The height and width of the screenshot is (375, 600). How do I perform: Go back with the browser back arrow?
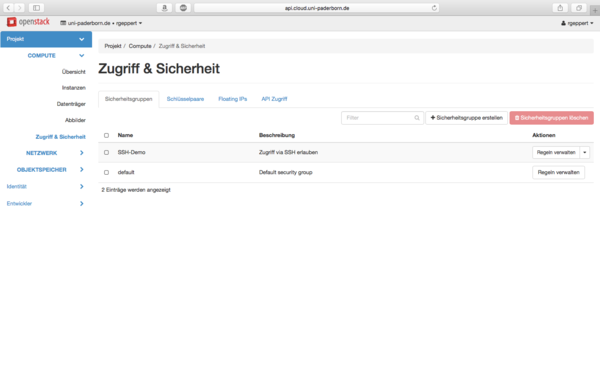[8, 8]
